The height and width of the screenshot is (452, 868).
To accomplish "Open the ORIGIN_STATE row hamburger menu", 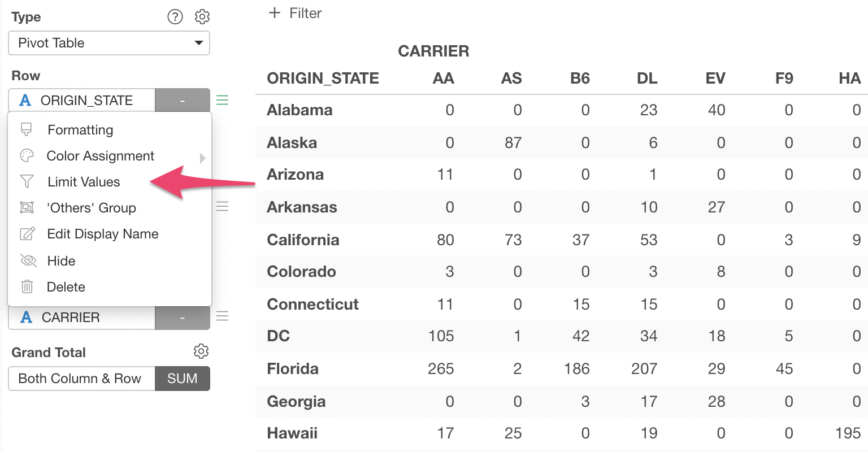I will (223, 101).
